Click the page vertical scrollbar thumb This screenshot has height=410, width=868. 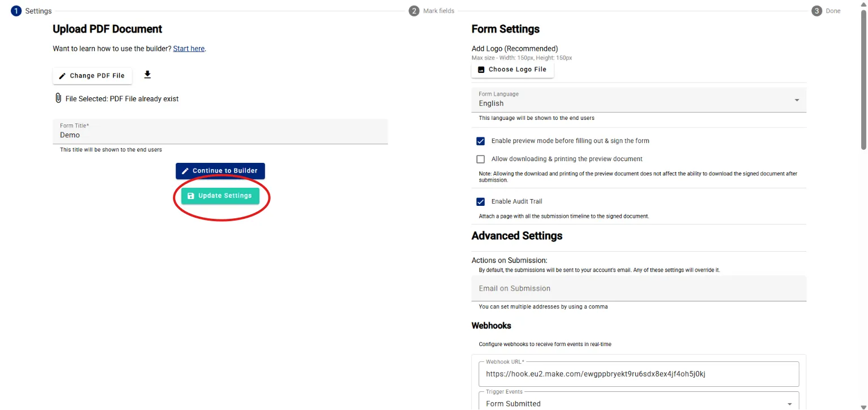863,79
